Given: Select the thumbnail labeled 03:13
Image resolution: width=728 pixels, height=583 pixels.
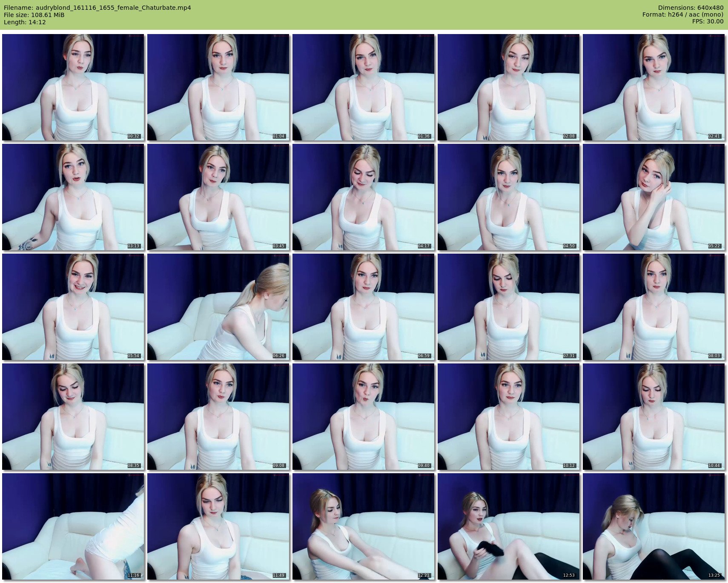Looking at the screenshot, I should (73, 197).
